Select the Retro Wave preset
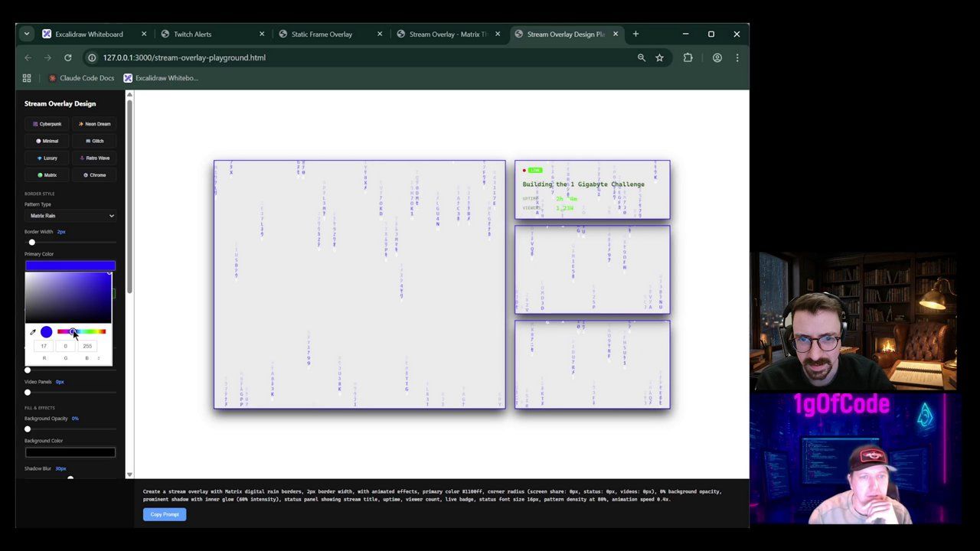This screenshot has width=980, height=551. click(95, 158)
